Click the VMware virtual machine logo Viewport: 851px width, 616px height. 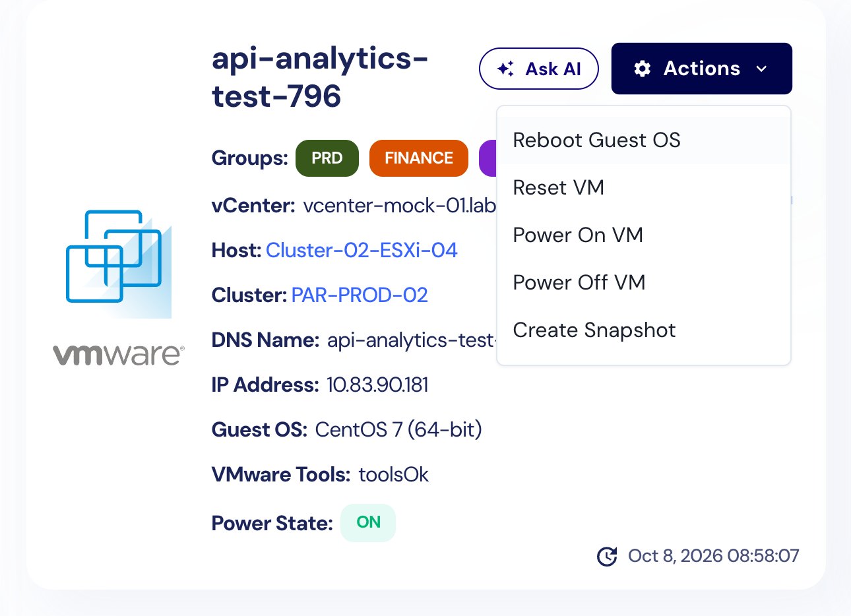pyautogui.click(x=119, y=264)
